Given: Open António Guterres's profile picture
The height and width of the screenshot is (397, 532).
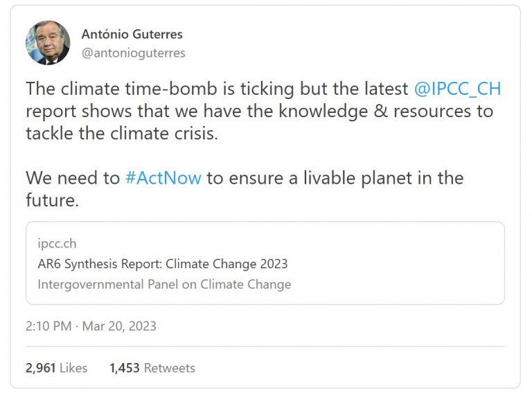Looking at the screenshot, I should pyautogui.click(x=48, y=42).
